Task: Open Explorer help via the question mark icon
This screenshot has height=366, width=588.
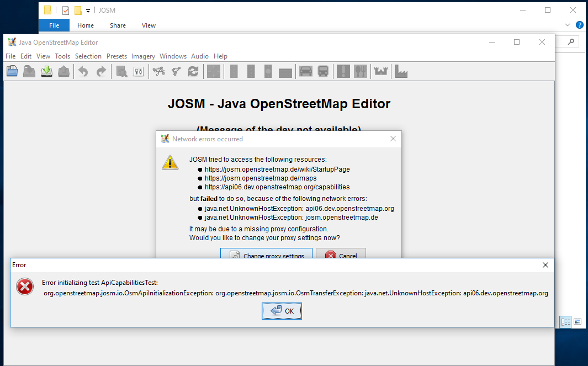Action: pyautogui.click(x=579, y=25)
